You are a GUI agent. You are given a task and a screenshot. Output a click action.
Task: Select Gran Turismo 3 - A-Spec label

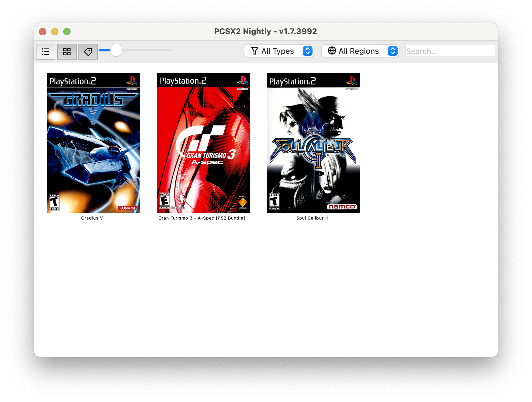coord(201,218)
